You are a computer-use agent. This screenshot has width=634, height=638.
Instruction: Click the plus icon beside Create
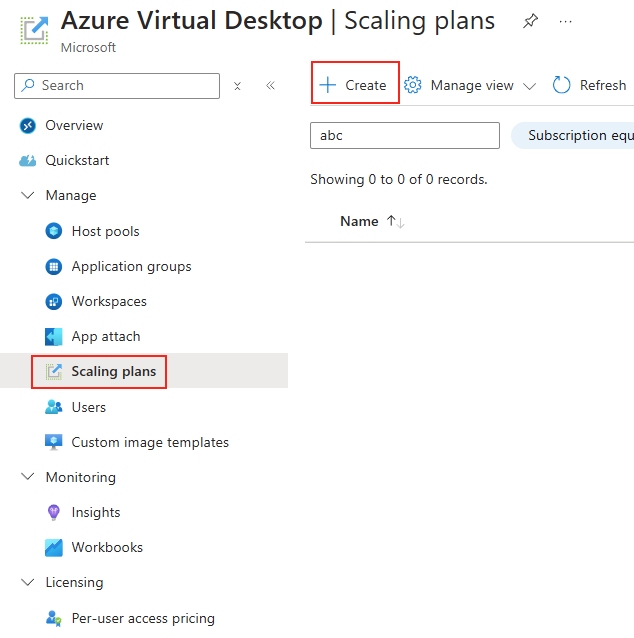(328, 85)
